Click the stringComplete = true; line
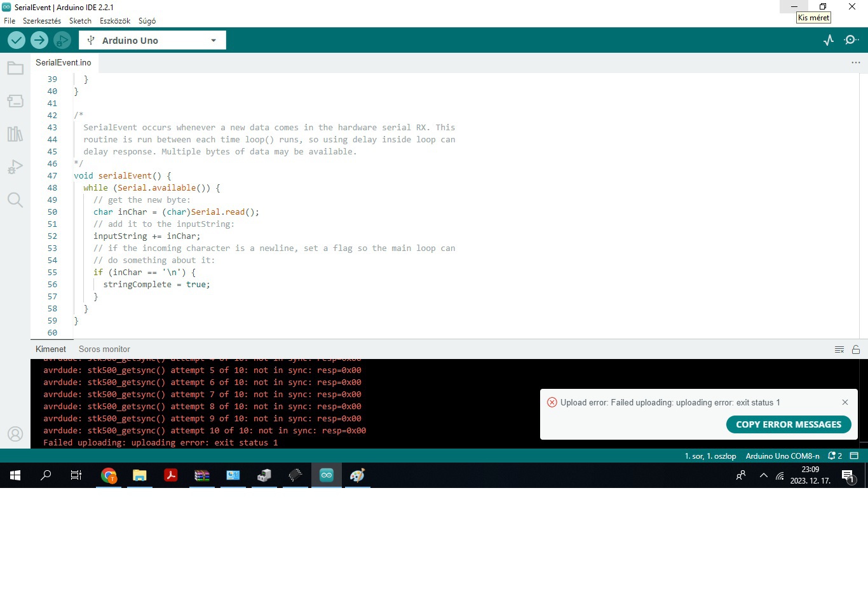 click(156, 285)
